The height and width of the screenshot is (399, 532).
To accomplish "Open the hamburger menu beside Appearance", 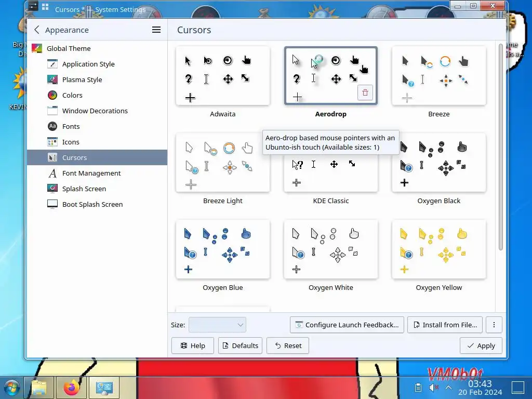I will [x=156, y=30].
